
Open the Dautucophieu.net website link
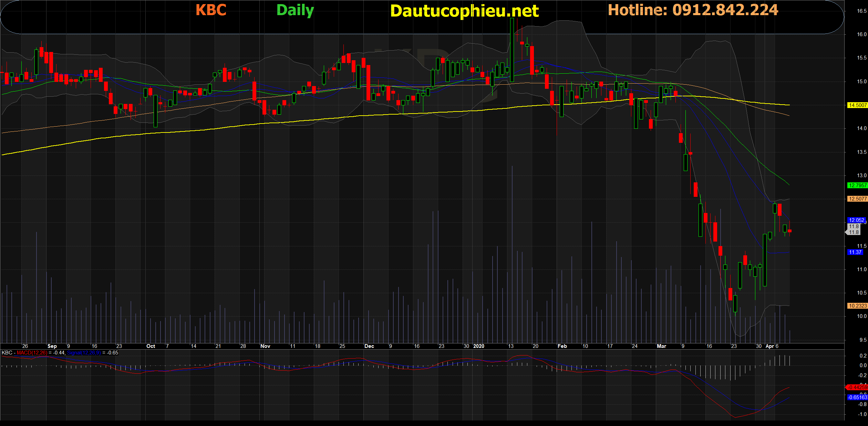pyautogui.click(x=464, y=11)
